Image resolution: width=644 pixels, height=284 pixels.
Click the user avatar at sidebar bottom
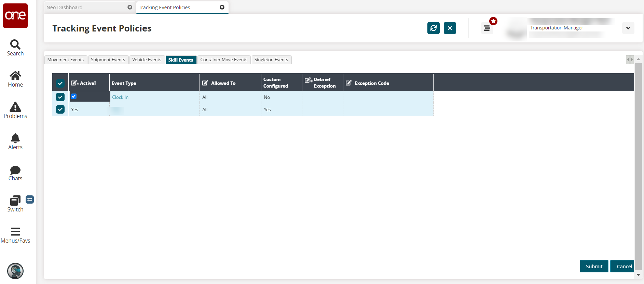click(x=15, y=271)
